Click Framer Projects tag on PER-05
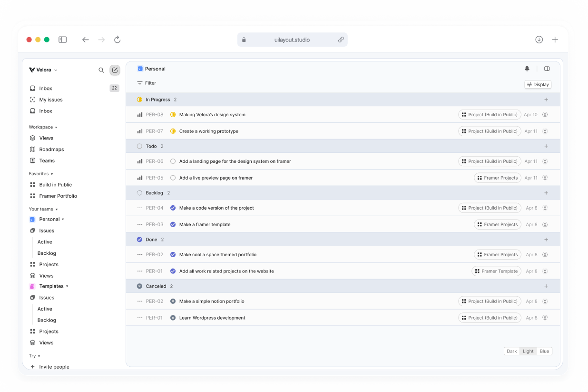Screen dimensions: 588x392 click(x=498, y=178)
